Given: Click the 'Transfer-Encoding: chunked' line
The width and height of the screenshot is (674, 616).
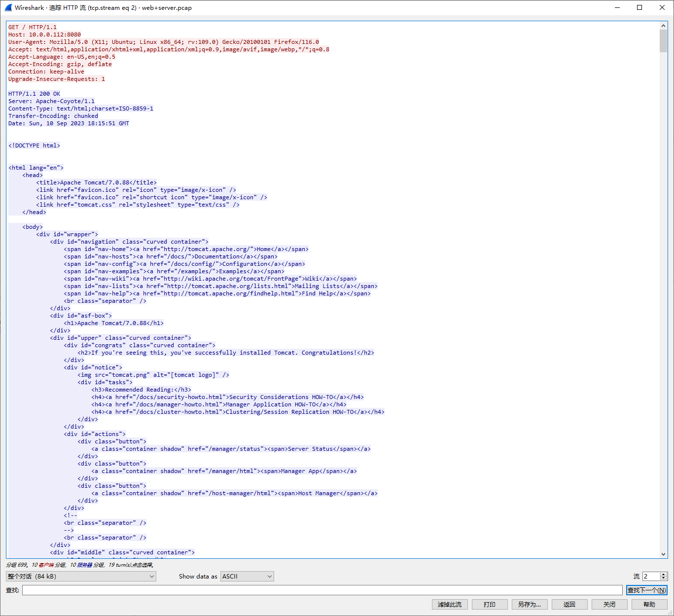Looking at the screenshot, I should coord(53,116).
